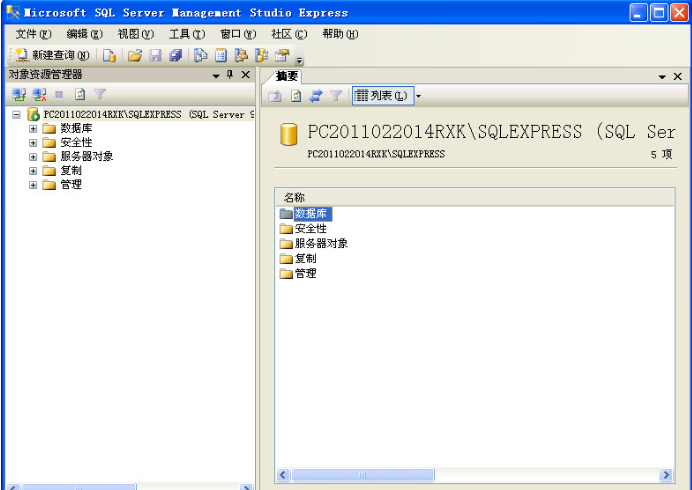Image resolution: width=692 pixels, height=490 pixels.
Task: Click the large database cylinder icon in Summary header
Action: pyautogui.click(x=289, y=134)
